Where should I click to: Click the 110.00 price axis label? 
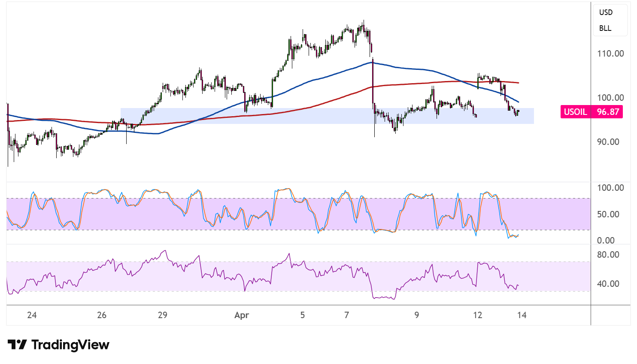pos(610,54)
